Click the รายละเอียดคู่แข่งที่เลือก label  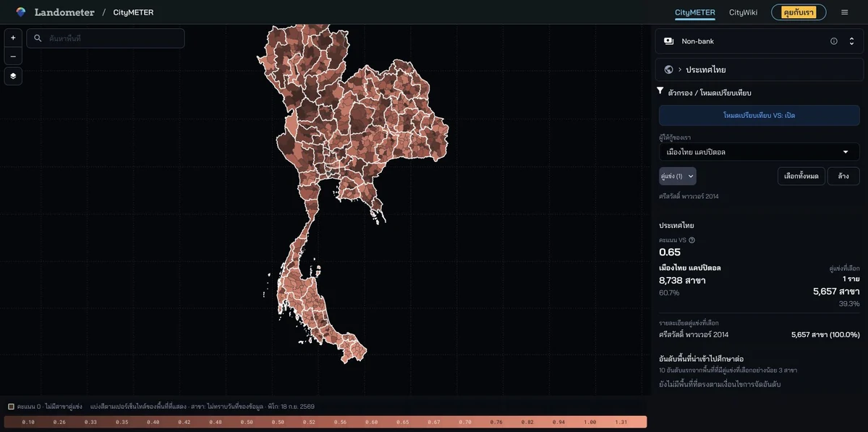(689, 323)
